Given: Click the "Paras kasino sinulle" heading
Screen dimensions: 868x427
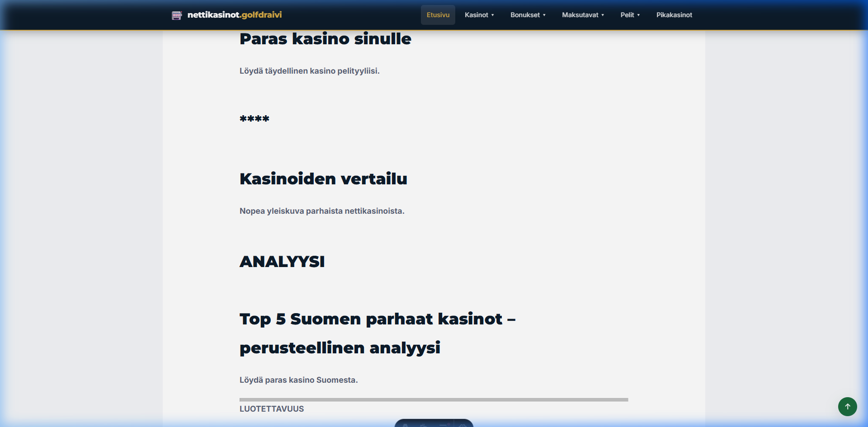Looking at the screenshot, I should tap(325, 39).
